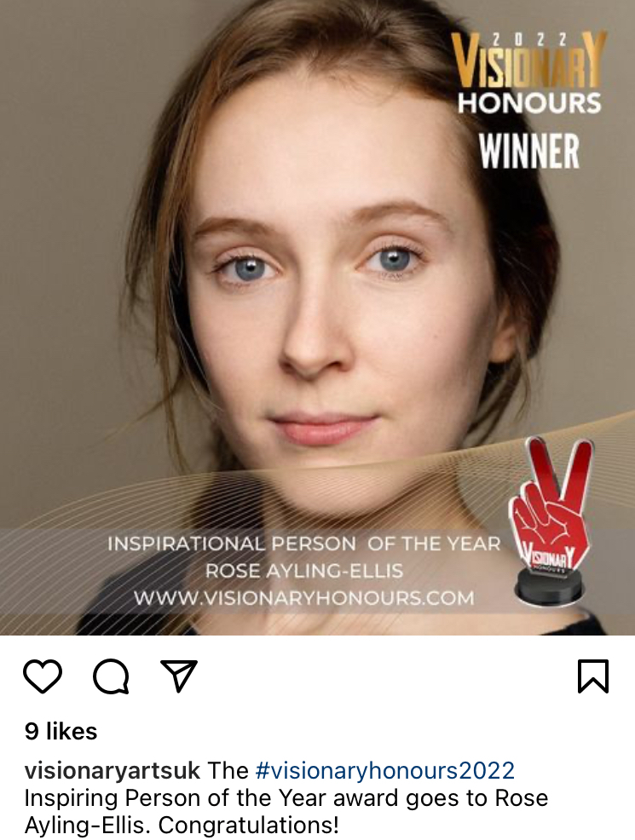Open the #visionaryhonours2022 hashtag

pyautogui.click(x=385, y=770)
